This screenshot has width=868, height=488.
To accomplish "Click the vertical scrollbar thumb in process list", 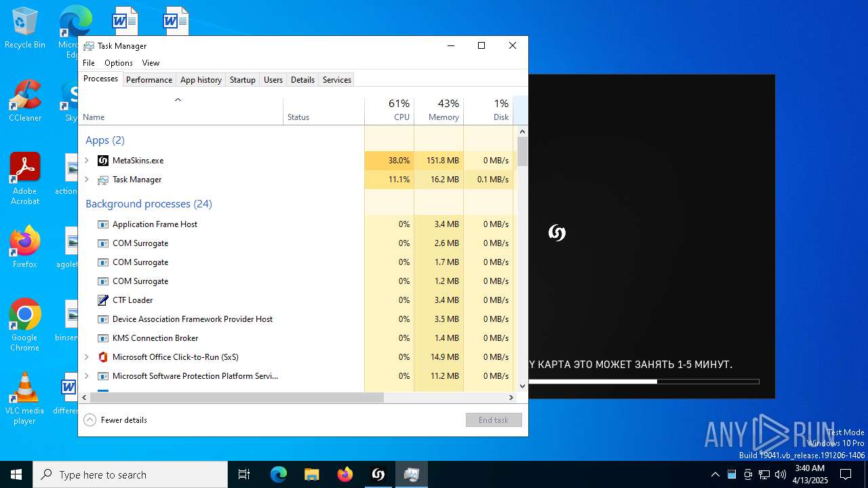I will 522,152.
